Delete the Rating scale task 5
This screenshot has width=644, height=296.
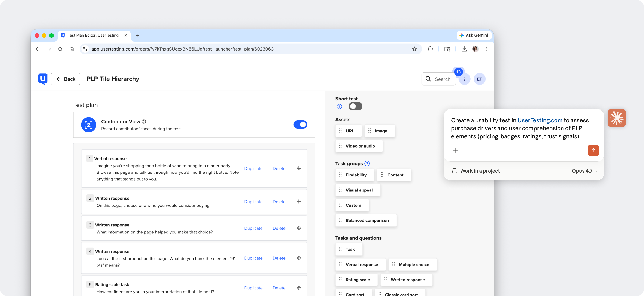[279, 288]
